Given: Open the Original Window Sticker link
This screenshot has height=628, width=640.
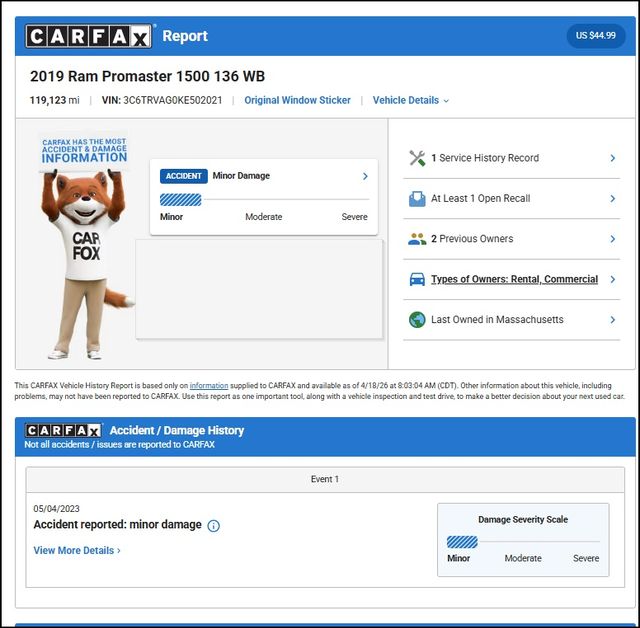Looking at the screenshot, I should coord(297,101).
